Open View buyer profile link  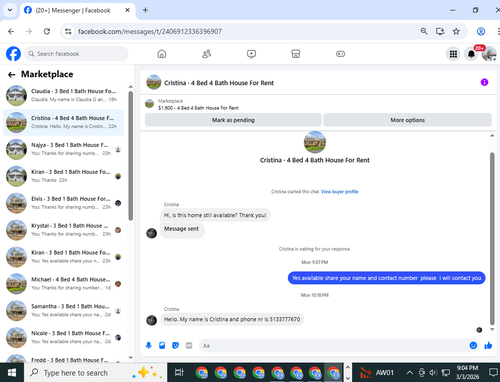pos(339,192)
